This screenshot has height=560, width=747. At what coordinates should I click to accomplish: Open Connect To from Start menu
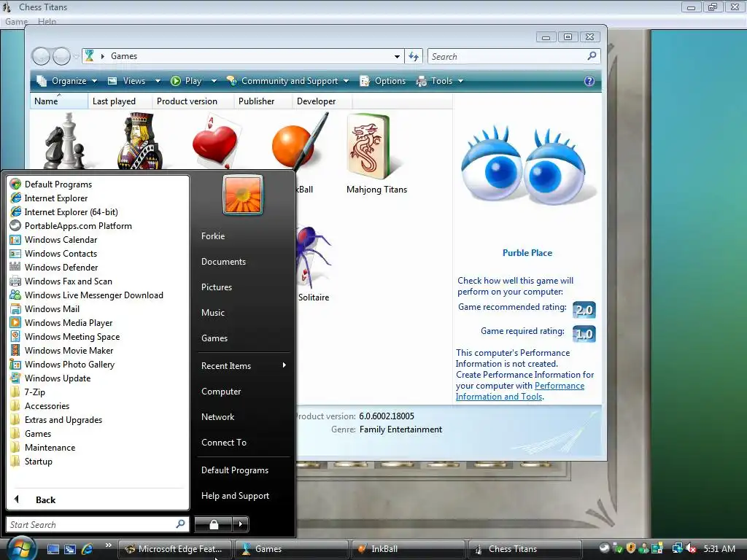click(224, 443)
